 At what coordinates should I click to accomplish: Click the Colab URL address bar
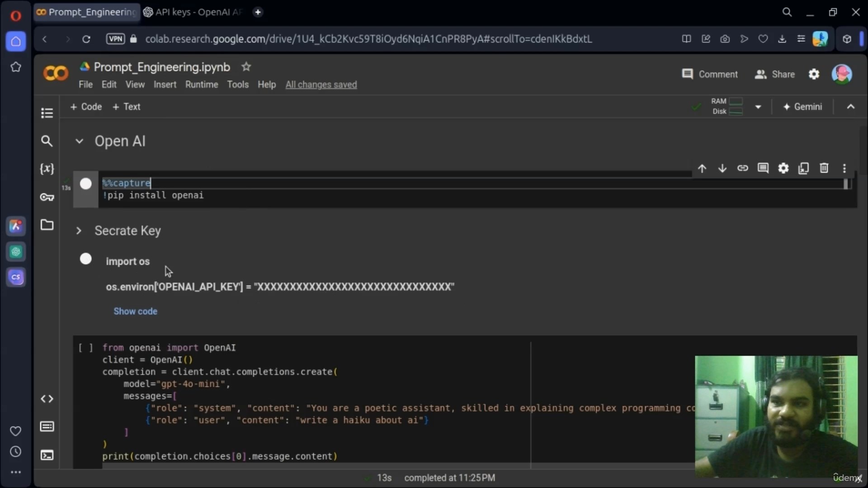coord(368,39)
